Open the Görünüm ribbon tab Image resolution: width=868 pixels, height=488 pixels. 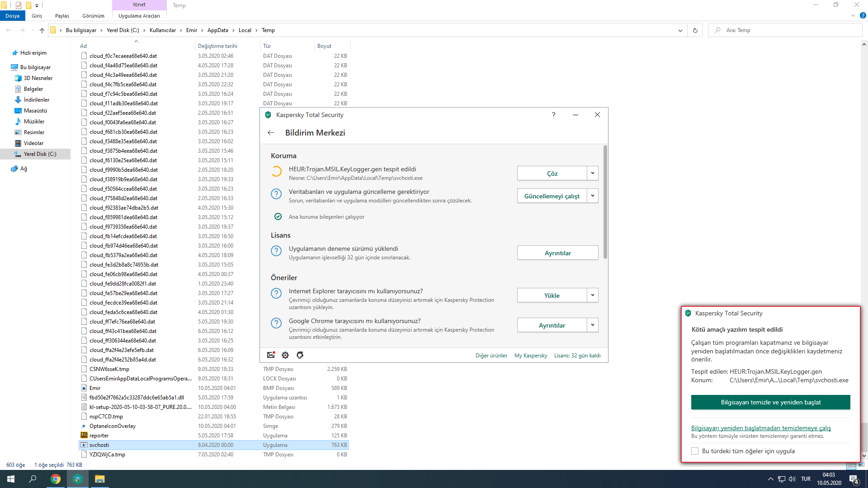click(x=93, y=16)
